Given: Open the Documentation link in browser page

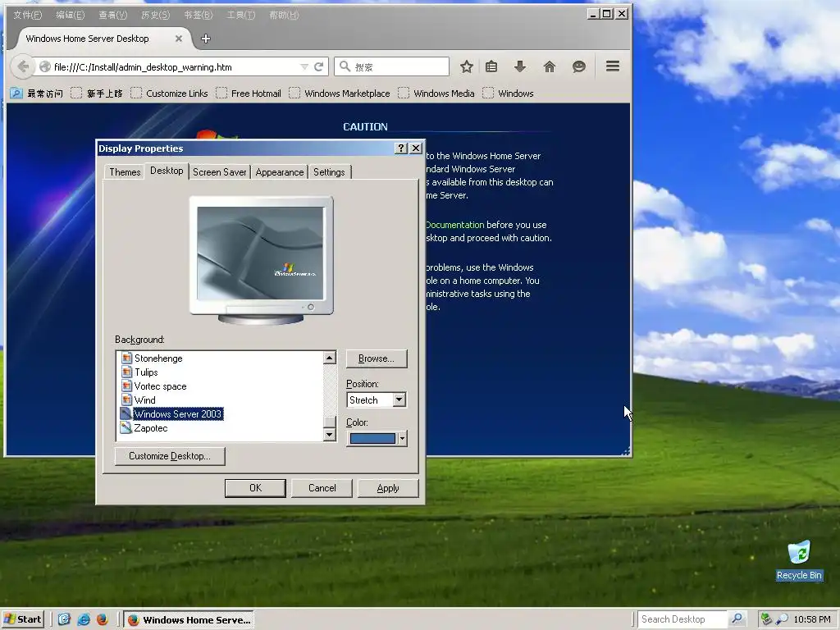Looking at the screenshot, I should [454, 225].
